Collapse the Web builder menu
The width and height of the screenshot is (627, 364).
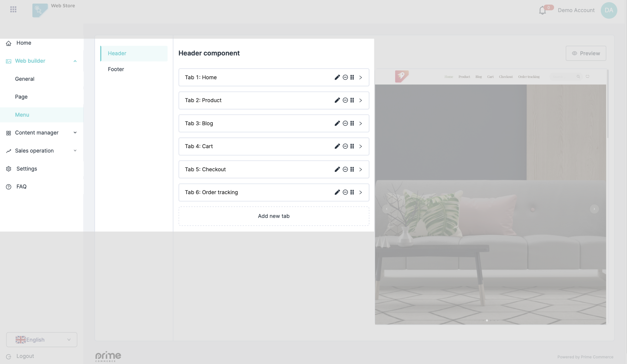[75, 61]
